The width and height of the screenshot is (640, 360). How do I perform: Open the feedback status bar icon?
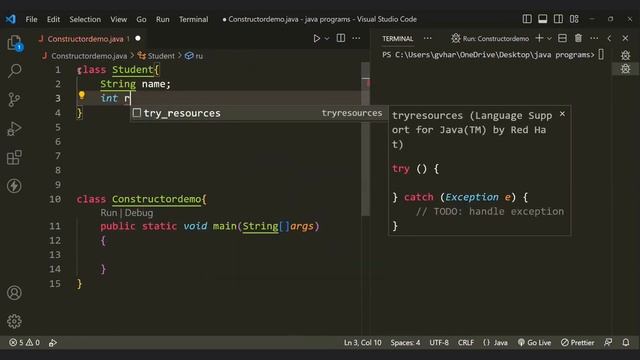[x=608, y=342]
